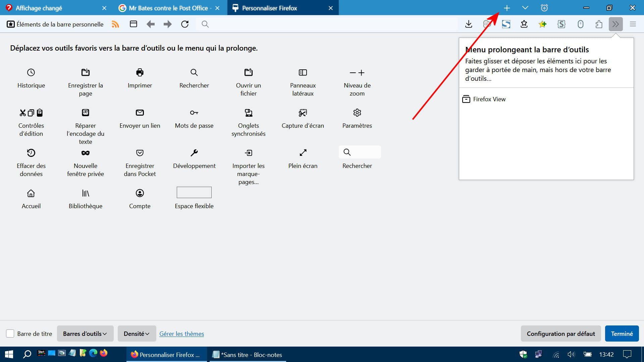Expand the list all tabs chevron
Viewport: 644px width, 362px height.
tap(525, 8)
